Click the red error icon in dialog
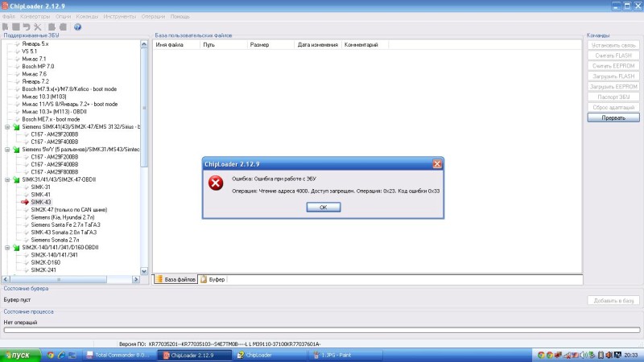 [216, 183]
